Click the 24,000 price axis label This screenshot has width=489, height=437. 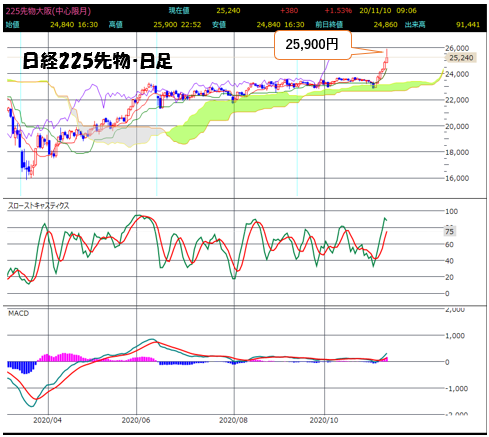click(457, 74)
